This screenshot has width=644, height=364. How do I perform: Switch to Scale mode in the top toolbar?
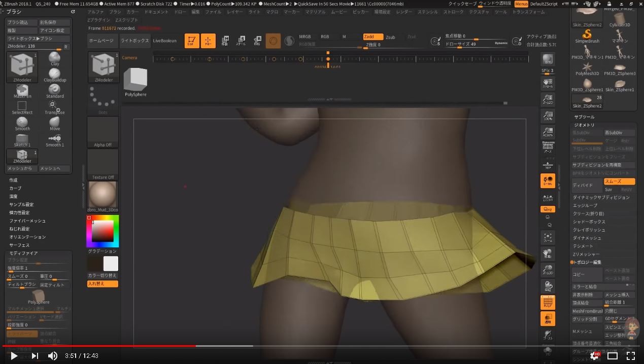coord(242,40)
